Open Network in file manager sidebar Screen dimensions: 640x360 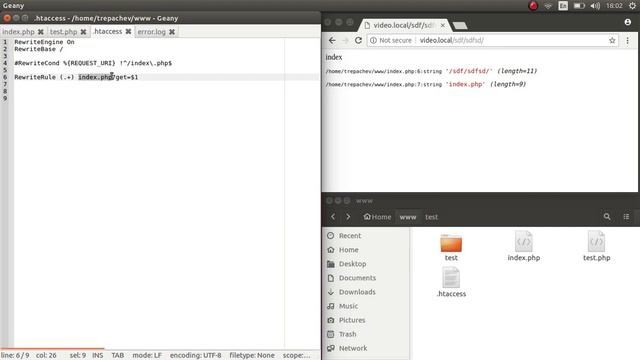click(x=353, y=348)
